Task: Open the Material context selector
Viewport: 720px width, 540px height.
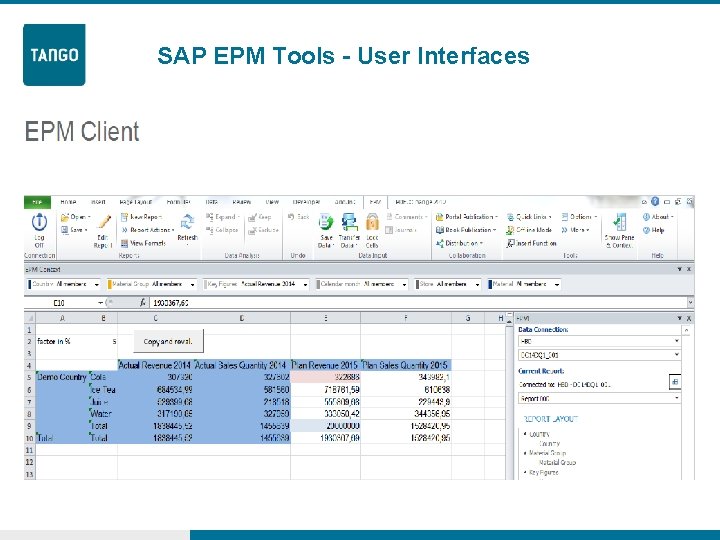Action: pyautogui.click(x=524, y=284)
